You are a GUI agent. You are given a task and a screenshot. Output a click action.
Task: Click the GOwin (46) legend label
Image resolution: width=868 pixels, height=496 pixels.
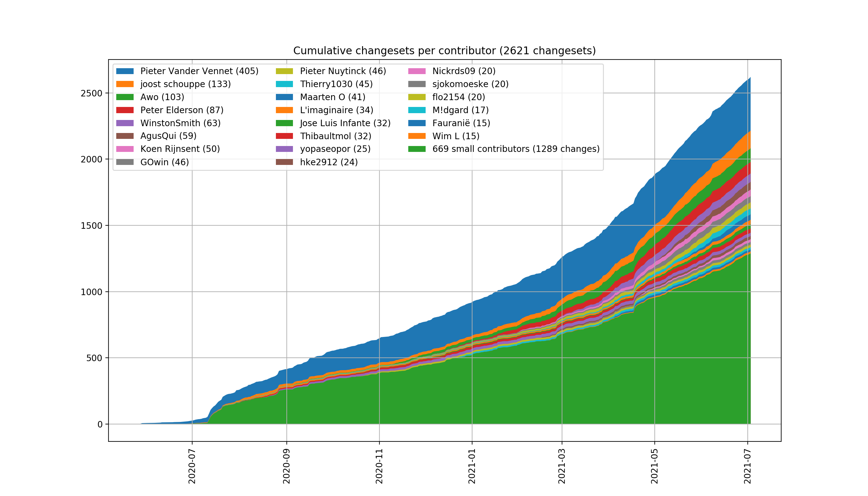[x=165, y=162]
